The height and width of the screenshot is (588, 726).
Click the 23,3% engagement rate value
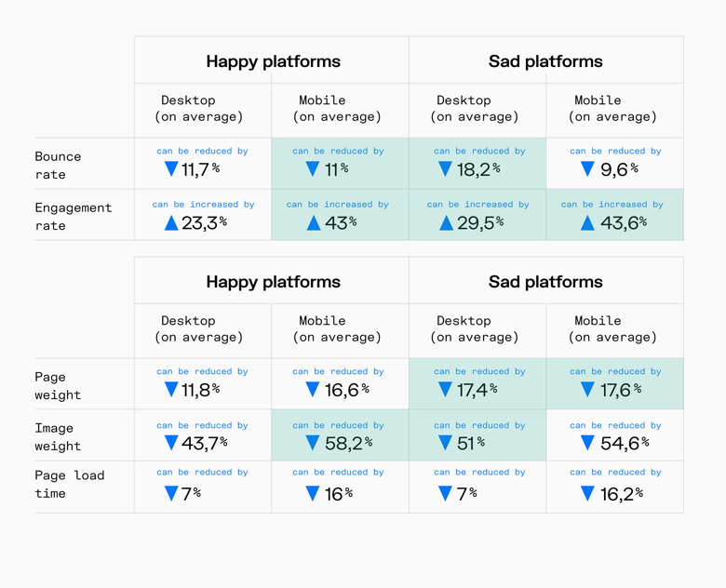pos(204,223)
